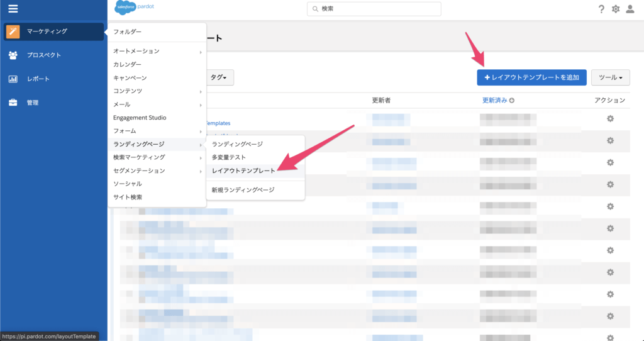Click レイアウトテンプレートを追加 button
Screen dimensions: 644x341
(531, 77)
